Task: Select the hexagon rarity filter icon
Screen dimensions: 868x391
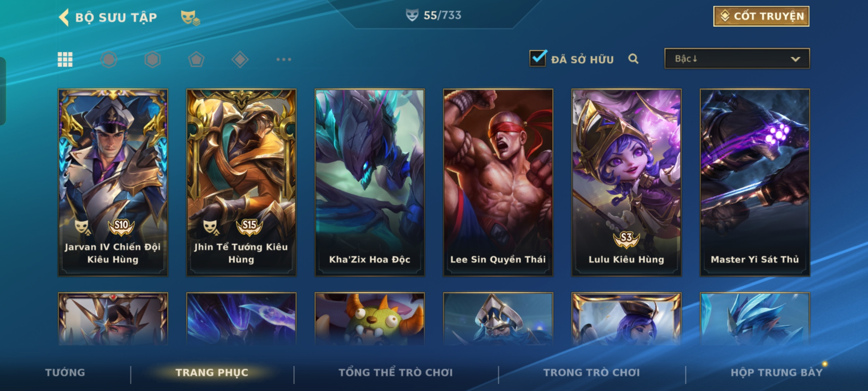Action: pyautogui.click(x=153, y=59)
